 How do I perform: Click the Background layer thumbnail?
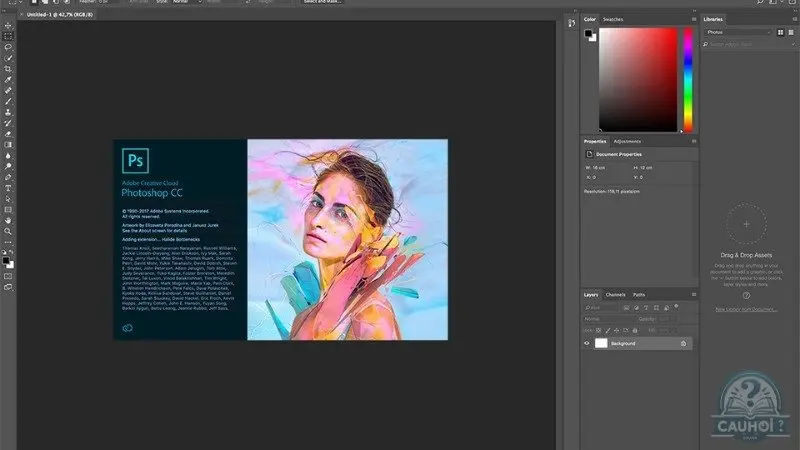click(x=601, y=343)
